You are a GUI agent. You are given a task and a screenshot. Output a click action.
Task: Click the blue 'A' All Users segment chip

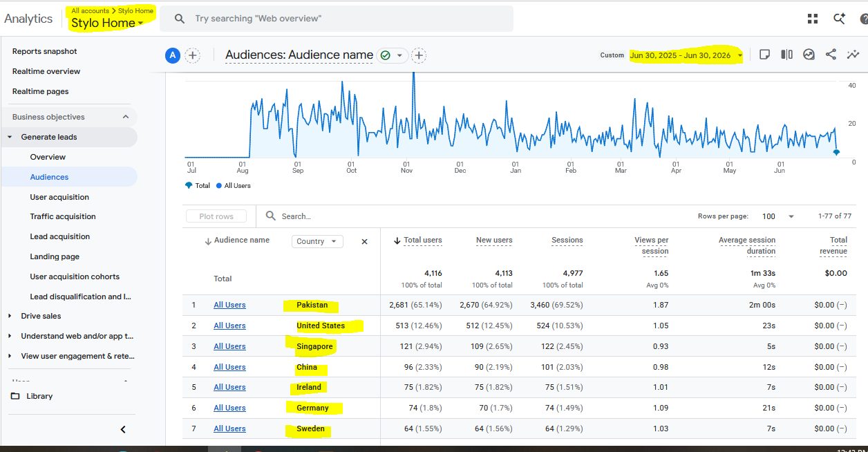172,55
